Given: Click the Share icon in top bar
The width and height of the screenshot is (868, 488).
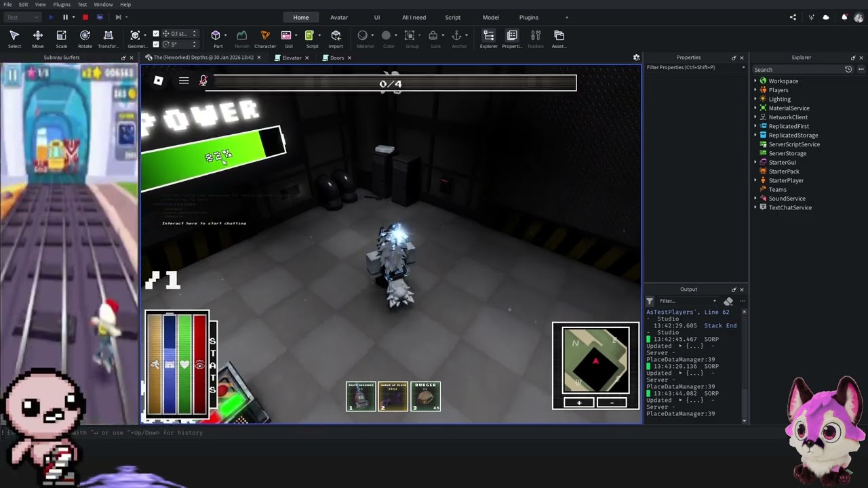Looking at the screenshot, I should pyautogui.click(x=793, y=18).
